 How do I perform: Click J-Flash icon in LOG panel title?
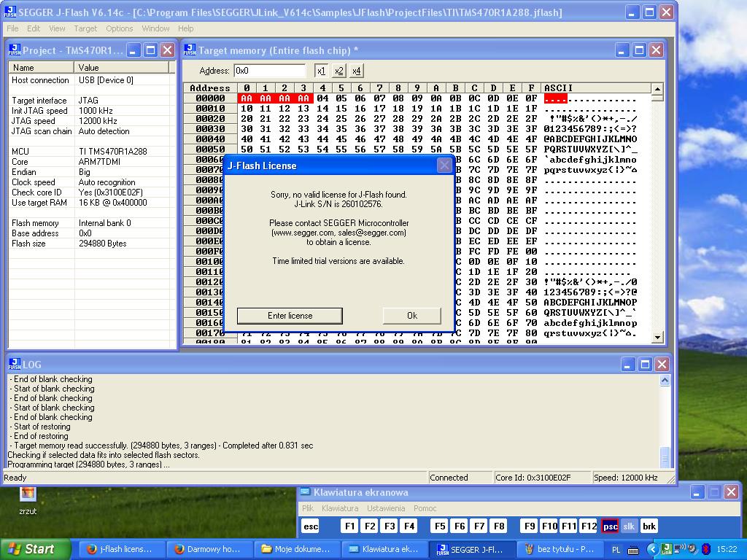[x=15, y=364]
